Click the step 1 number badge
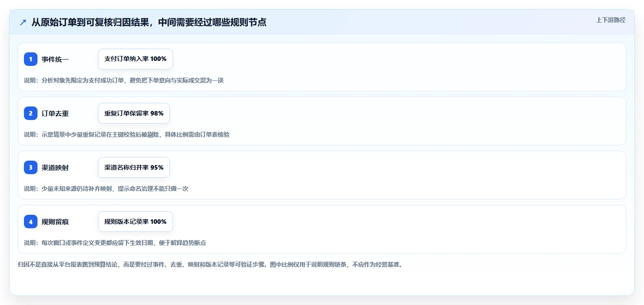 [31, 59]
